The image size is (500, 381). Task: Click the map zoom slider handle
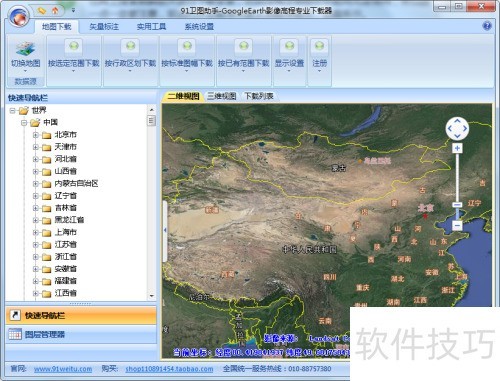pos(457,205)
